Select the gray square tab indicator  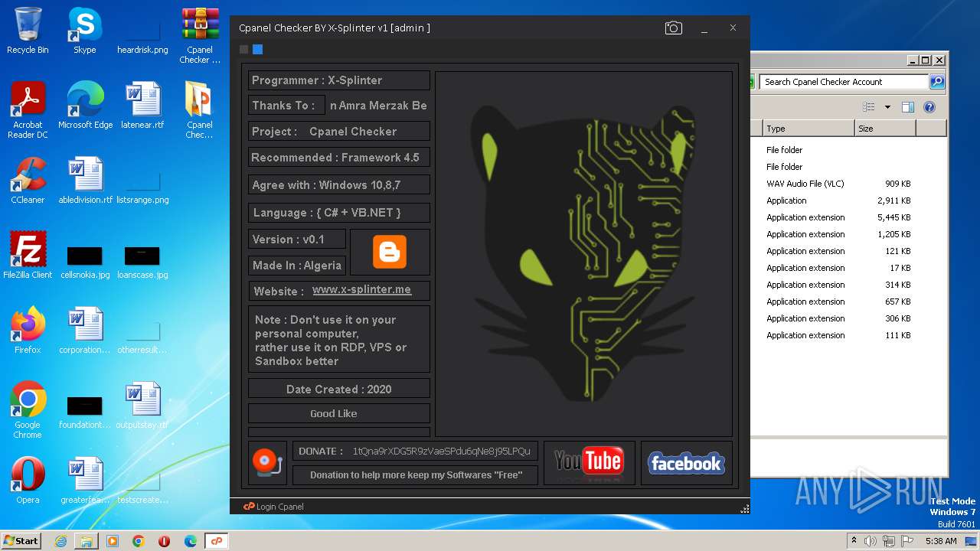pyautogui.click(x=243, y=50)
